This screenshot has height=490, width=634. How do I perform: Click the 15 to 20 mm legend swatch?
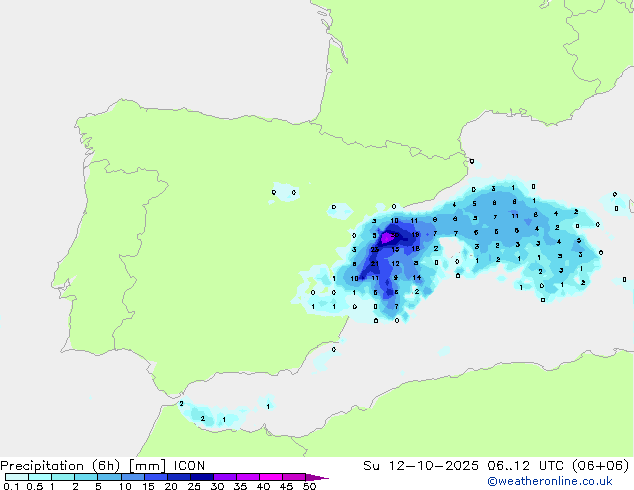click(155, 477)
